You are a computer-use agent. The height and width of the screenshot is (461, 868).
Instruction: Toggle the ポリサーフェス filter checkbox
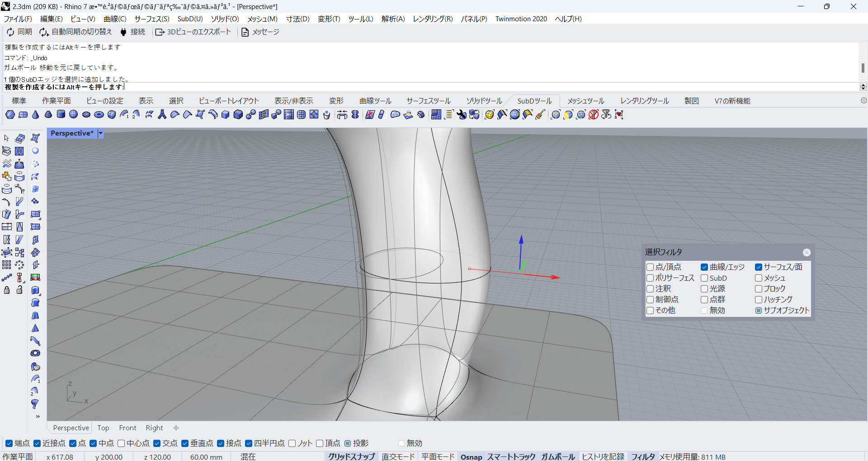650,278
